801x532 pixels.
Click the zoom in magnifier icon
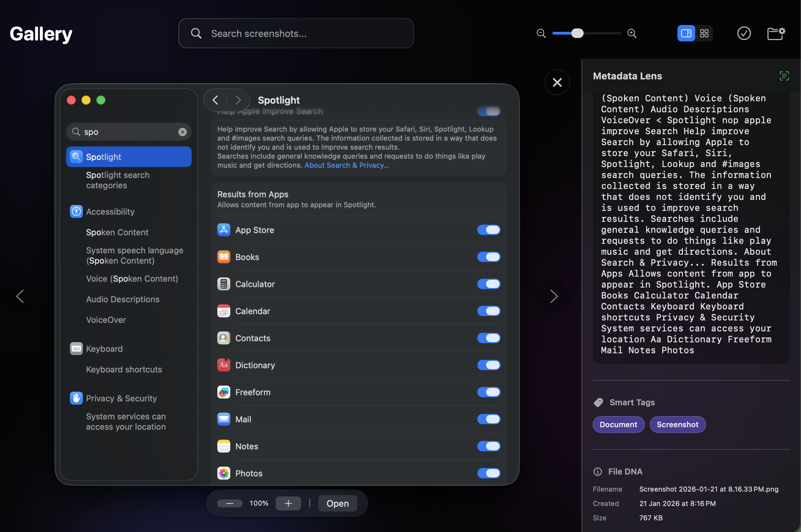632,33
